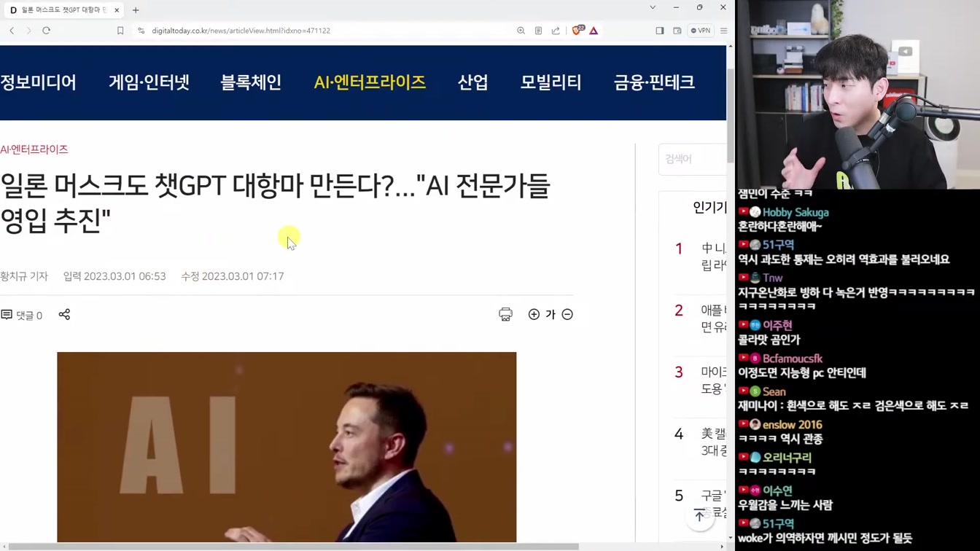Click the zoom magnifier icon in address bar
The height and width of the screenshot is (551, 980).
click(521, 31)
